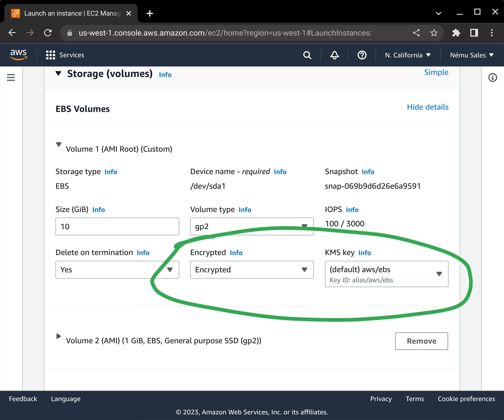Open the Chrome three-dot menu
504x420 pixels.
coord(492,33)
